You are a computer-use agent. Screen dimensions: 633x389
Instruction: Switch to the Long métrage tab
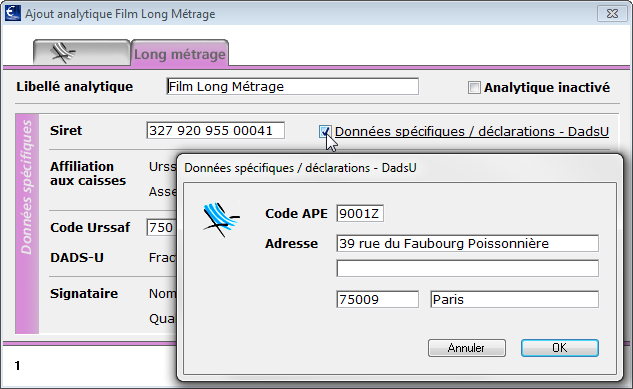[180, 53]
